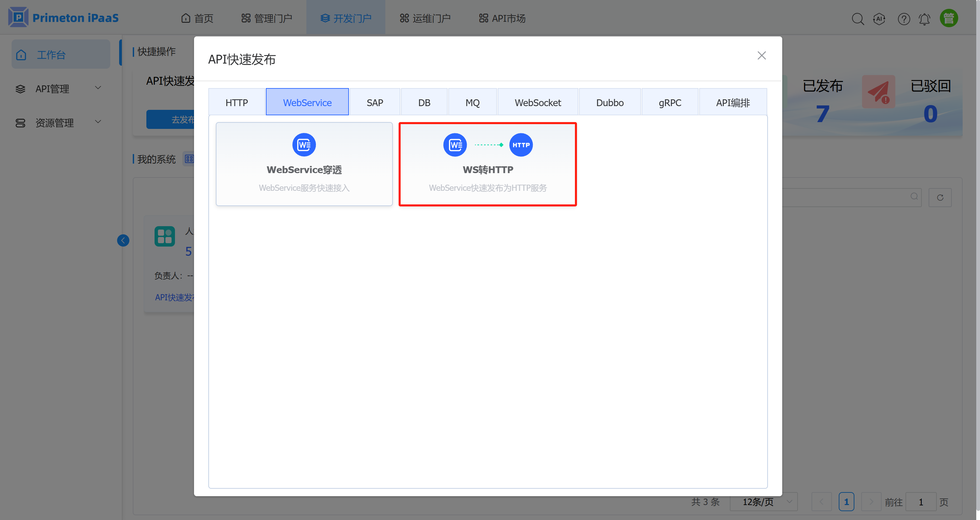Open the AI assistant icon
The height and width of the screenshot is (520, 980).
[x=879, y=19]
